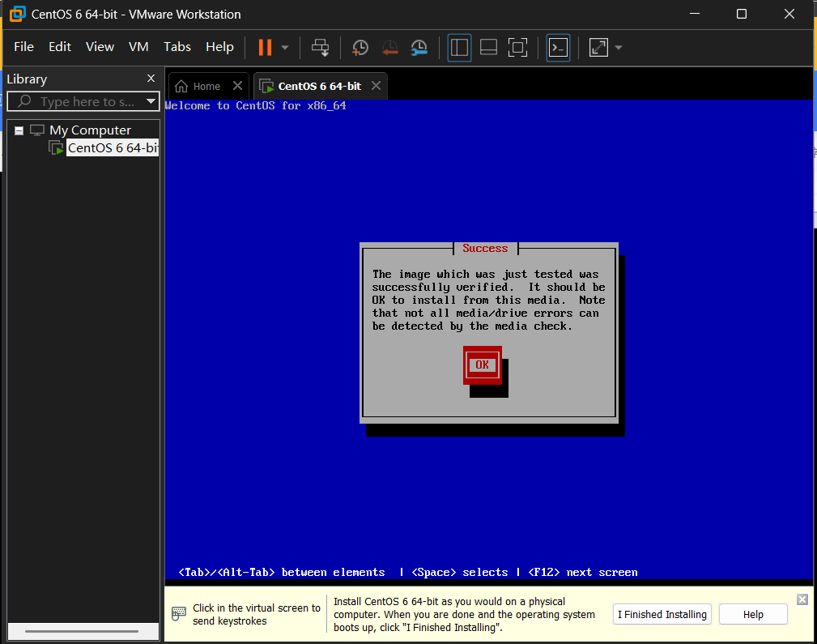Click the keyboard icon in hint bar
The height and width of the screenshot is (644, 817).
pyautogui.click(x=179, y=614)
